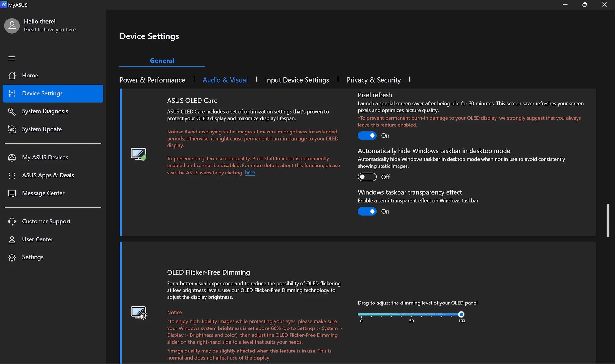Open ASUS Apps & Deals grid icon
This screenshot has width=615, height=364.
click(x=12, y=175)
